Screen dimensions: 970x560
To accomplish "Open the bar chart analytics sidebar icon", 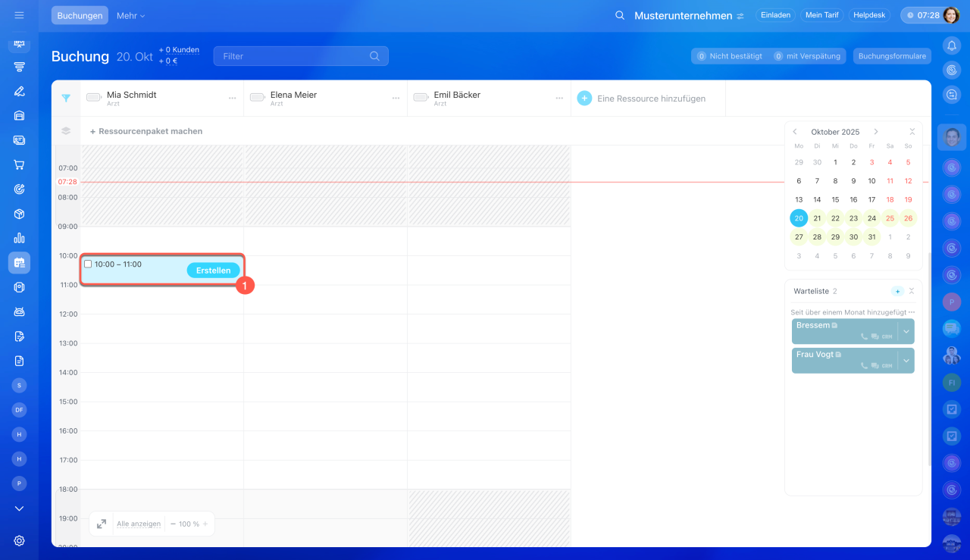I will pyautogui.click(x=19, y=238).
